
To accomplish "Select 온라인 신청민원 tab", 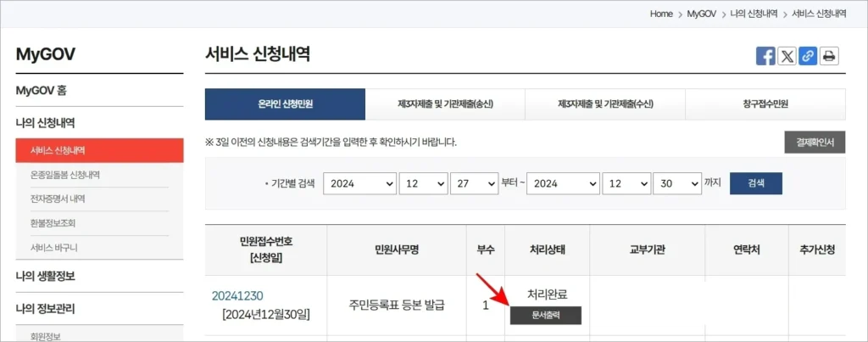I will click(x=285, y=104).
